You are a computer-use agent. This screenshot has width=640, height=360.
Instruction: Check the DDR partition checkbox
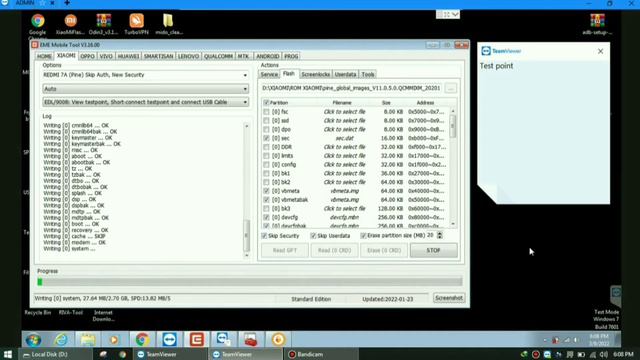267,147
